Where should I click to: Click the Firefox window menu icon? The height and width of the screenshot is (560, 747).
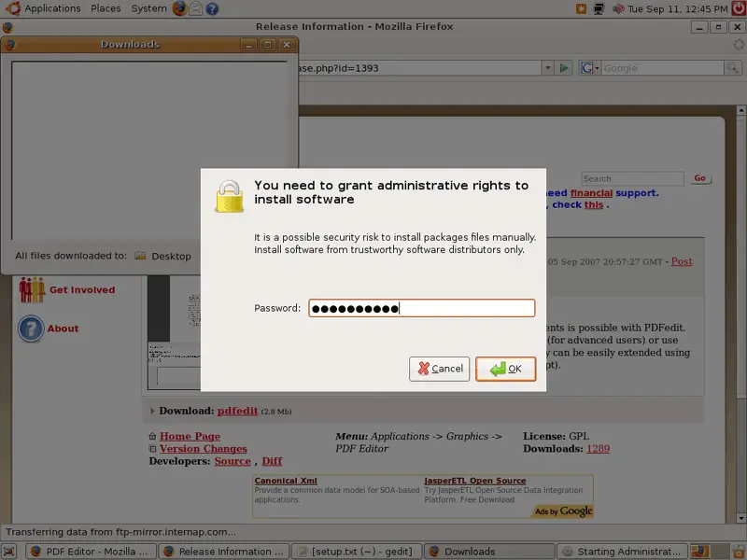click(7, 27)
